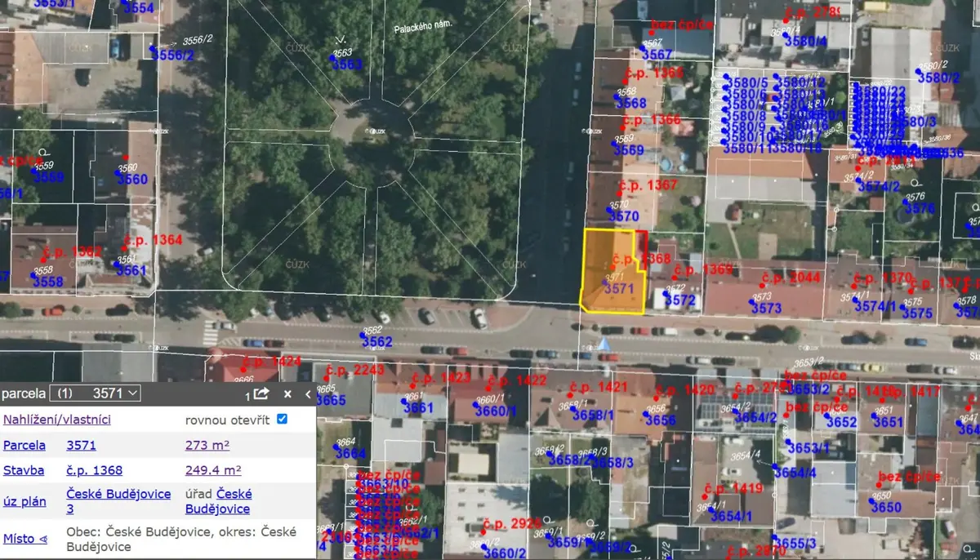Click the blue marker for parcel 3563
Image resolution: width=980 pixels, height=560 pixels.
(332, 57)
